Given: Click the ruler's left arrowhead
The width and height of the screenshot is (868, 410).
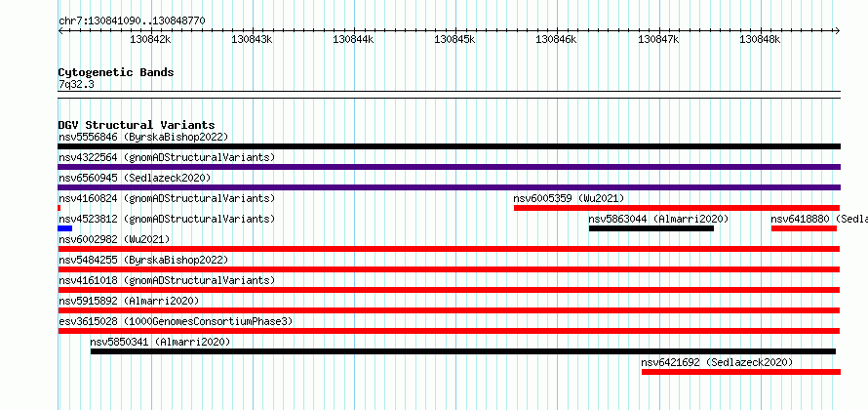Looking at the screenshot, I should (60, 31).
